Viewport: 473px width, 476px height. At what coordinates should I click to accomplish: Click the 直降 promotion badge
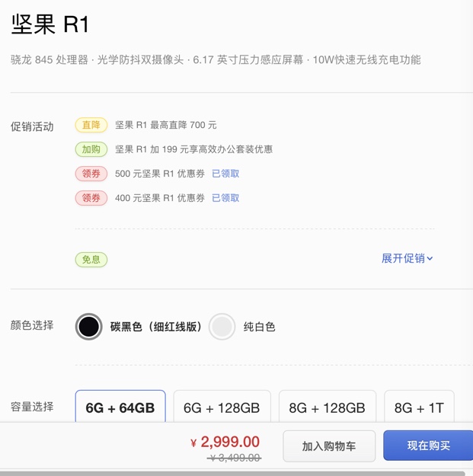(91, 125)
